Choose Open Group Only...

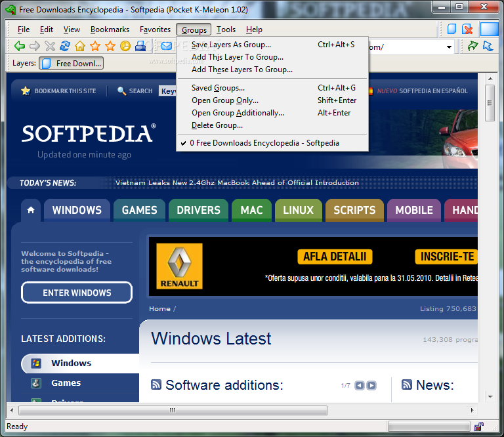pyautogui.click(x=272, y=100)
